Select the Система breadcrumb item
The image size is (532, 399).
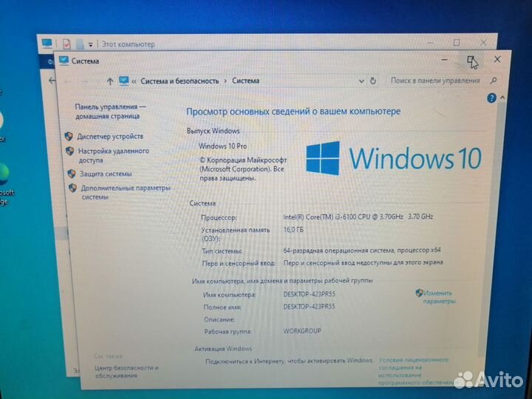tap(245, 81)
